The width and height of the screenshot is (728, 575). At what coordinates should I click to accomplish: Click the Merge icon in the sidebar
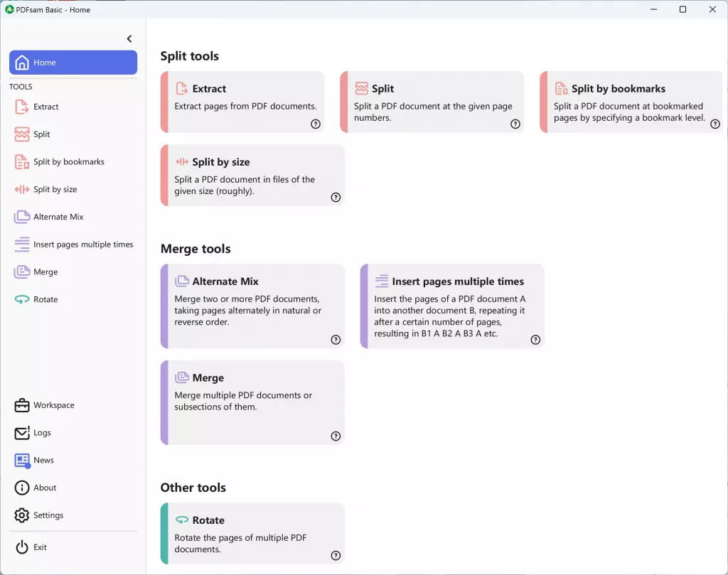click(21, 272)
